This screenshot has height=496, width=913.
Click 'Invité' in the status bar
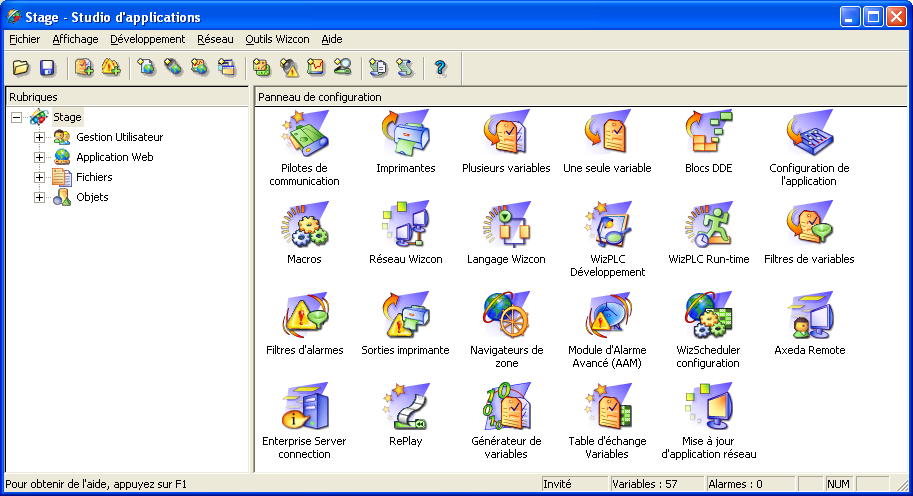(x=574, y=484)
